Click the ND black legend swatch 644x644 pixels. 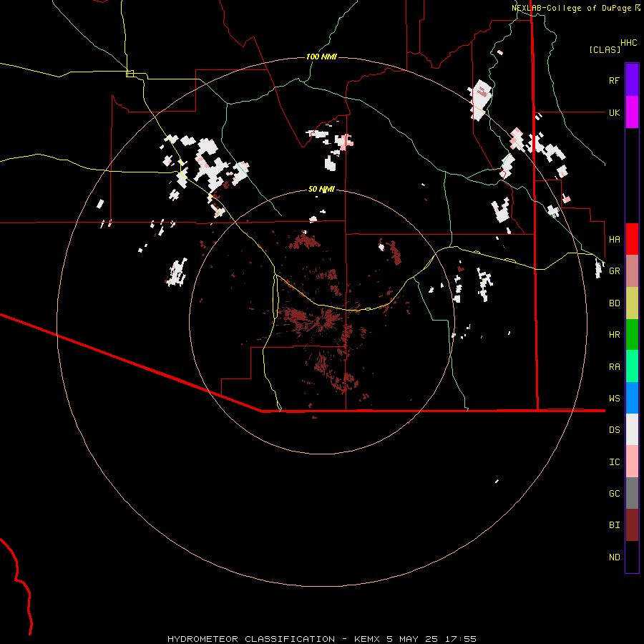[632, 557]
